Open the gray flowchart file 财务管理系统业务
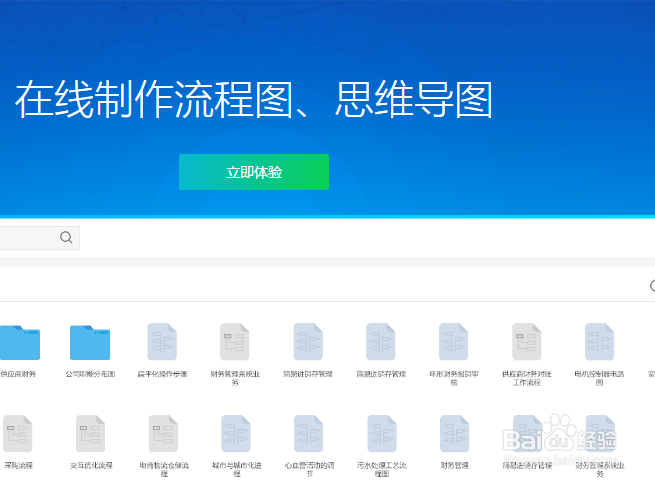The image size is (655, 484). click(x=235, y=342)
